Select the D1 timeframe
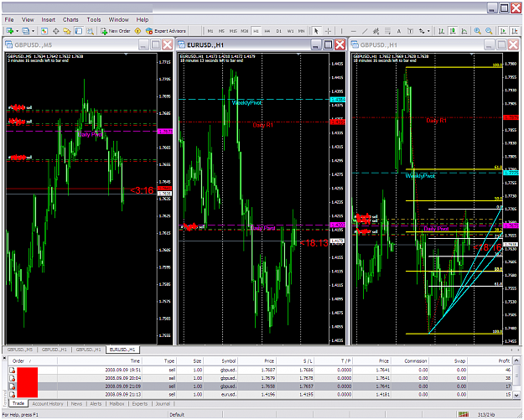 (x=278, y=31)
